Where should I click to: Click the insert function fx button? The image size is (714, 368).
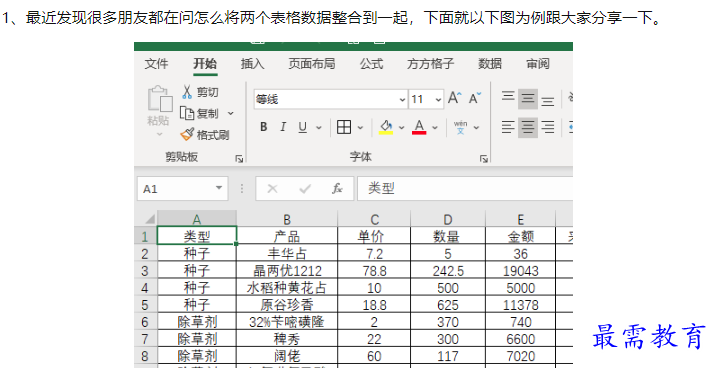point(337,189)
